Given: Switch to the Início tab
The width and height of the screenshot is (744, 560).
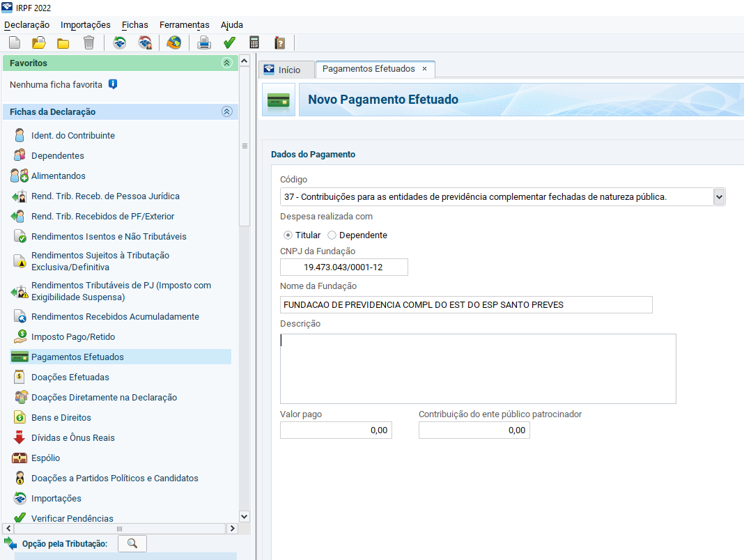Looking at the screenshot, I should (282, 70).
